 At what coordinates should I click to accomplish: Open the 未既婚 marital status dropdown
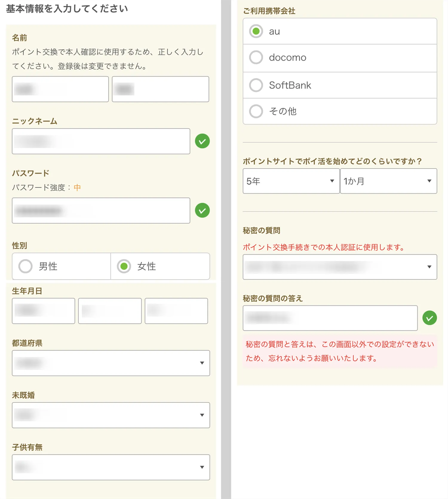coord(111,415)
